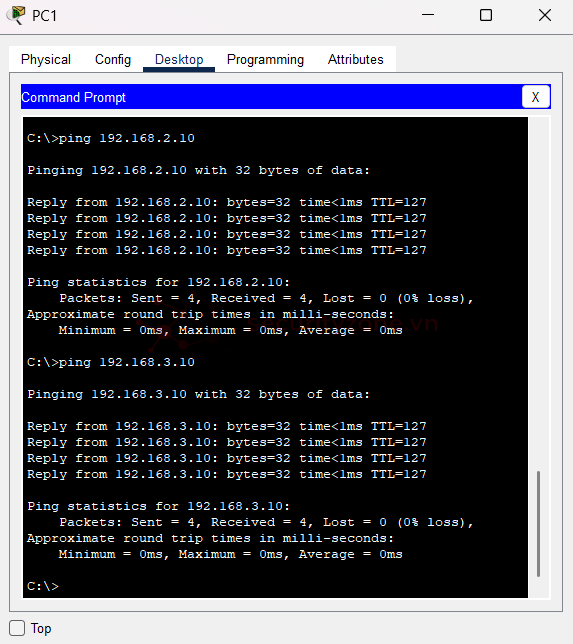Close the PC1 window
The height and width of the screenshot is (644, 573).
[x=545, y=15]
